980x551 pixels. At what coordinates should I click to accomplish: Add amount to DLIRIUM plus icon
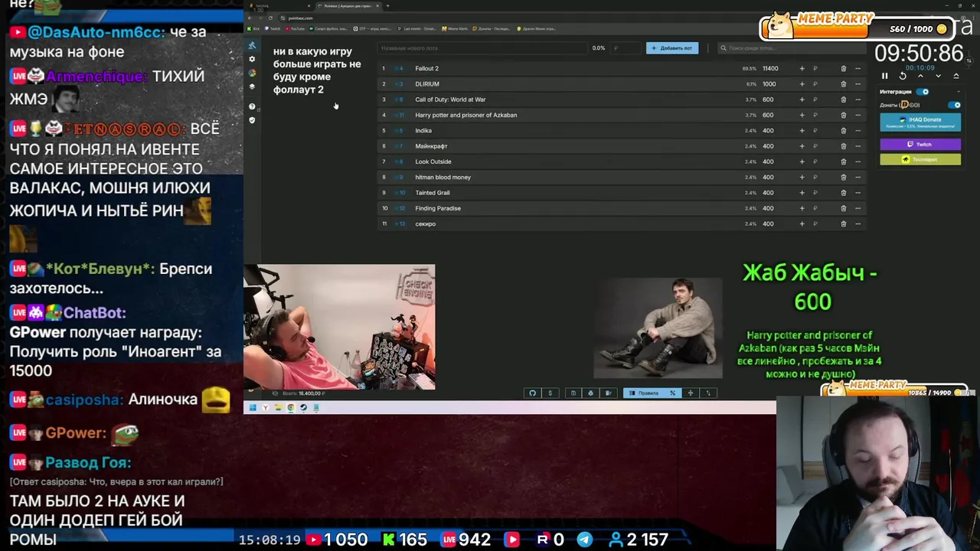pyautogui.click(x=802, y=84)
